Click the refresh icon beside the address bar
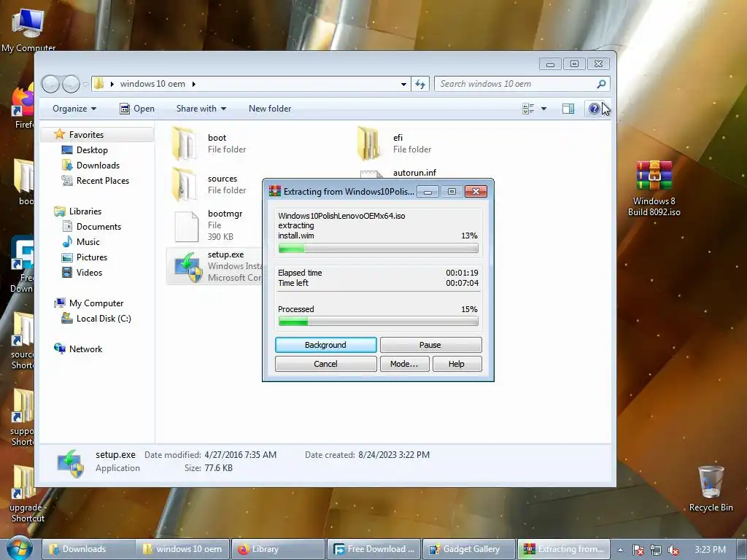 coord(419,85)
